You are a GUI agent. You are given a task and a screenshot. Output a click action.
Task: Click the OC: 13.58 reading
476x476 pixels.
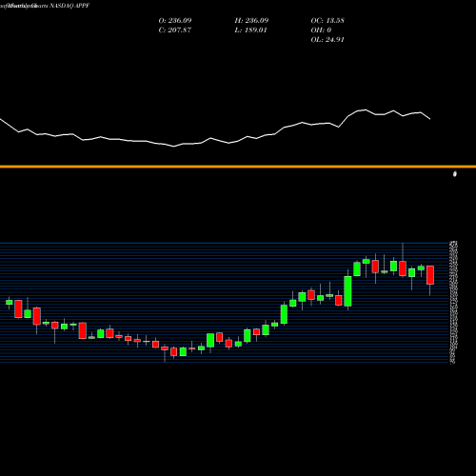point(327,21)
